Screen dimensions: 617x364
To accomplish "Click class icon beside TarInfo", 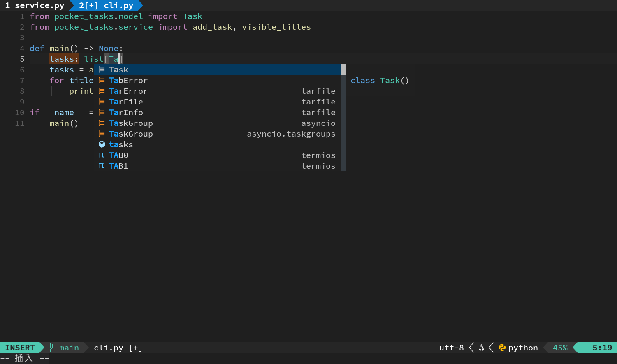I will click(x=102, y=112).
